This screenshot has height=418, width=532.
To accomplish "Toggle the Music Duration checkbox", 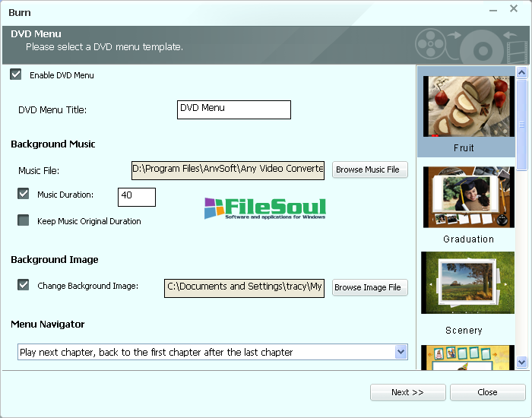I will [x=24, y=194].
